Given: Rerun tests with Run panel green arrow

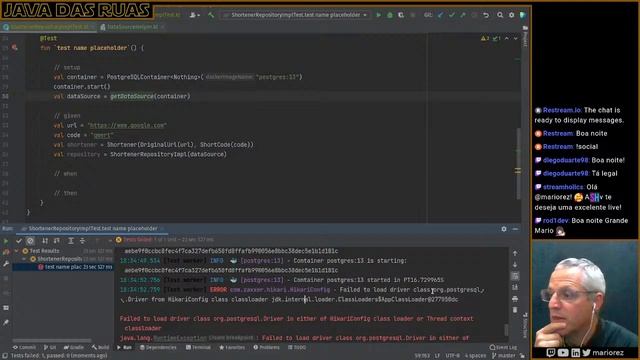Looking at the screenshot, I should coord(6,241).
